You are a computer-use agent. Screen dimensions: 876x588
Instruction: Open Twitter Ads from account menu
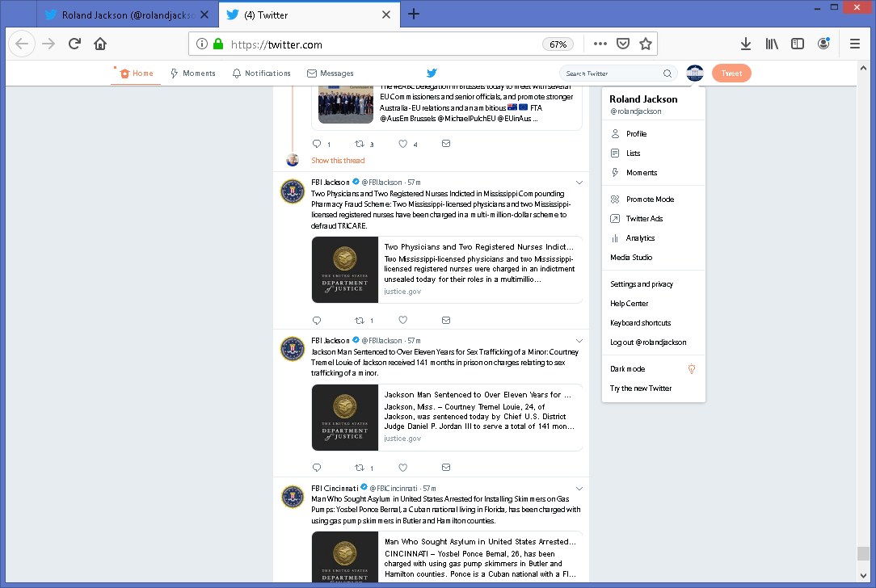(653, 219)
